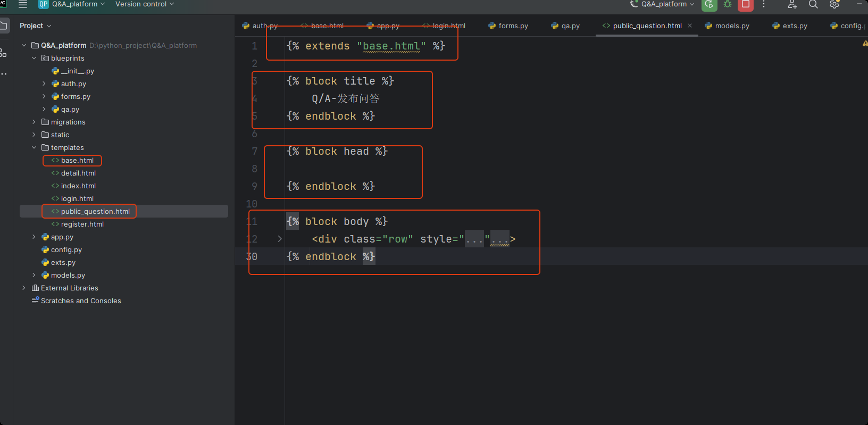Start debugging with the bug icon
Viewport: 868px width, 425px height.
coord(728,4)
